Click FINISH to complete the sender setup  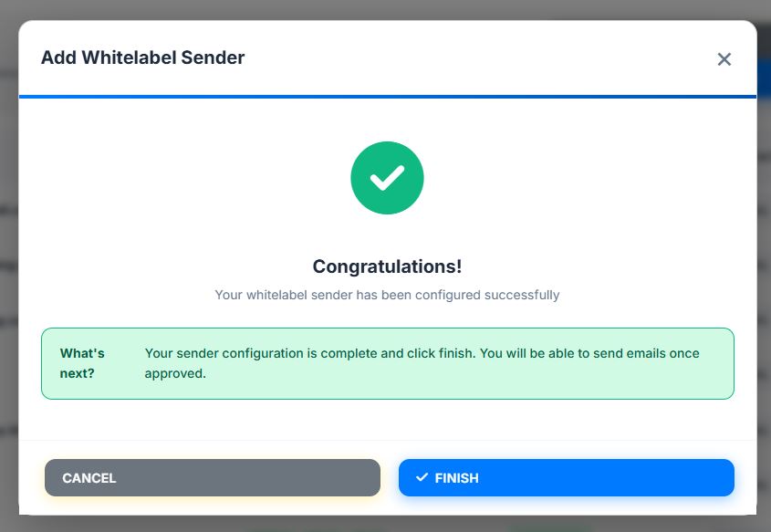(x=566, y=477)
